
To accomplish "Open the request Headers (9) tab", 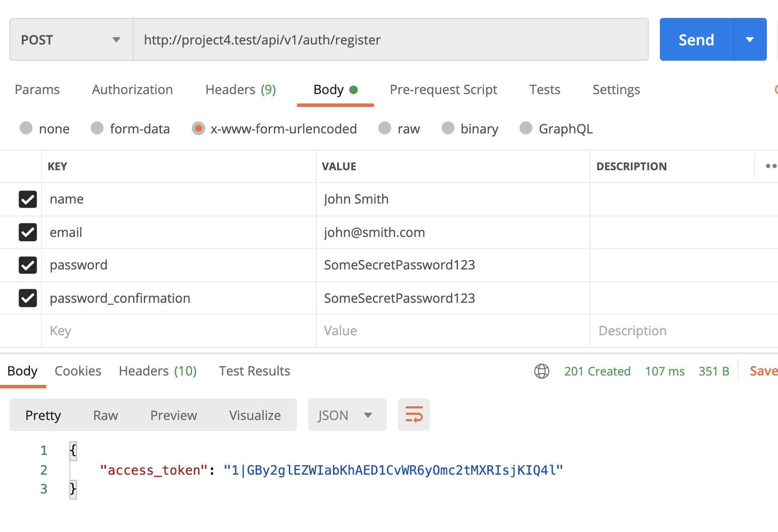I will tap(241, 90).
